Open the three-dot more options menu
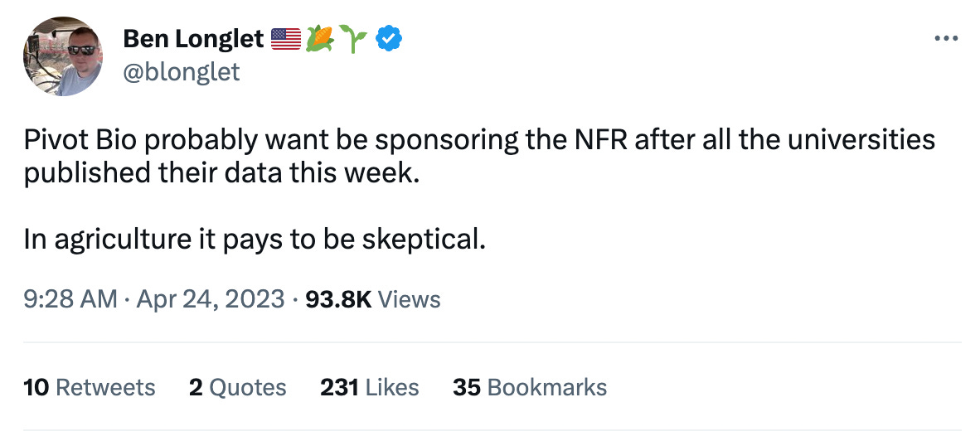This screenshot has width=980, height=436. pyautogui.click(x=946, y=38)
